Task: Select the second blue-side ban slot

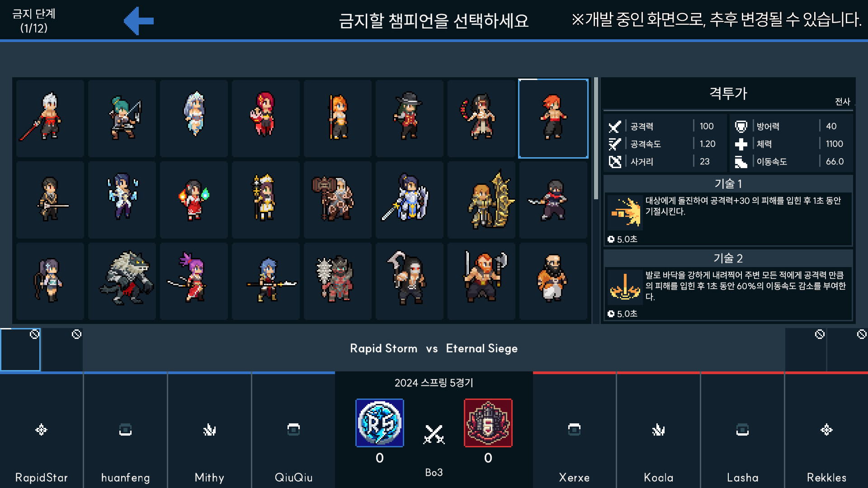Action: [x=62, y=349]
